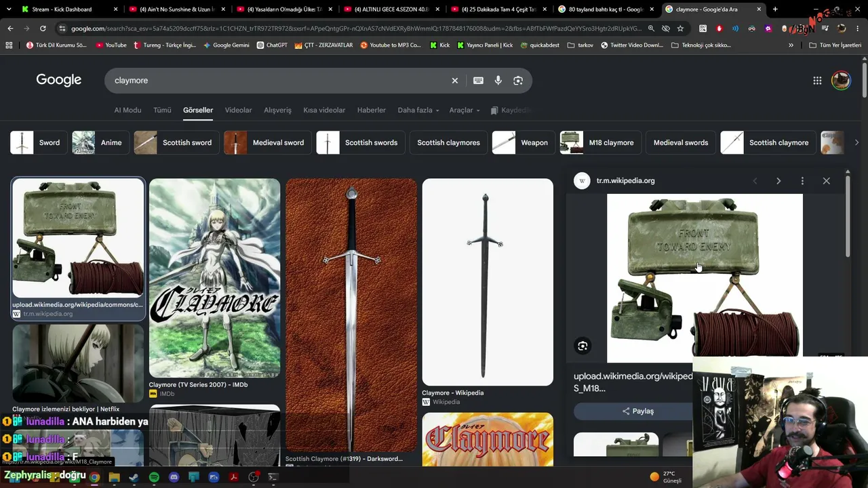Filter images by the Medieval swords chip
Image resolution: width=868 pixels, height=488 pixels.
pyautogui.click(x=681, y=143)
